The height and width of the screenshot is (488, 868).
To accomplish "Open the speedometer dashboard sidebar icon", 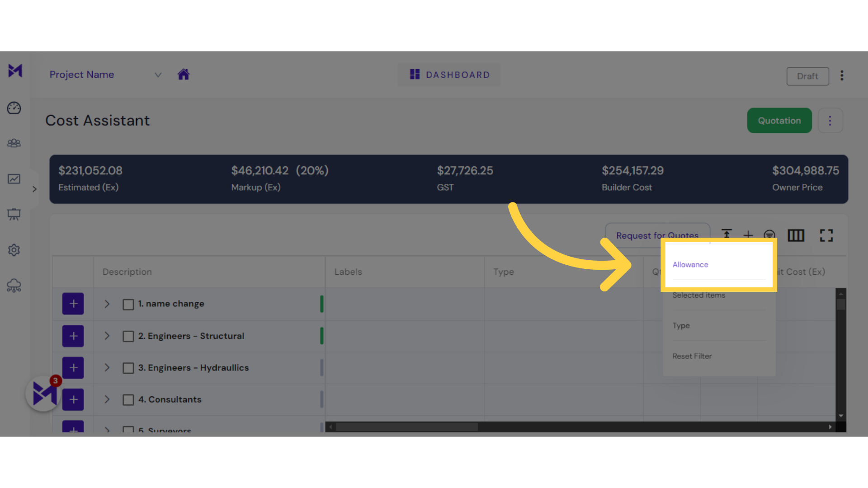I will 14,108.
